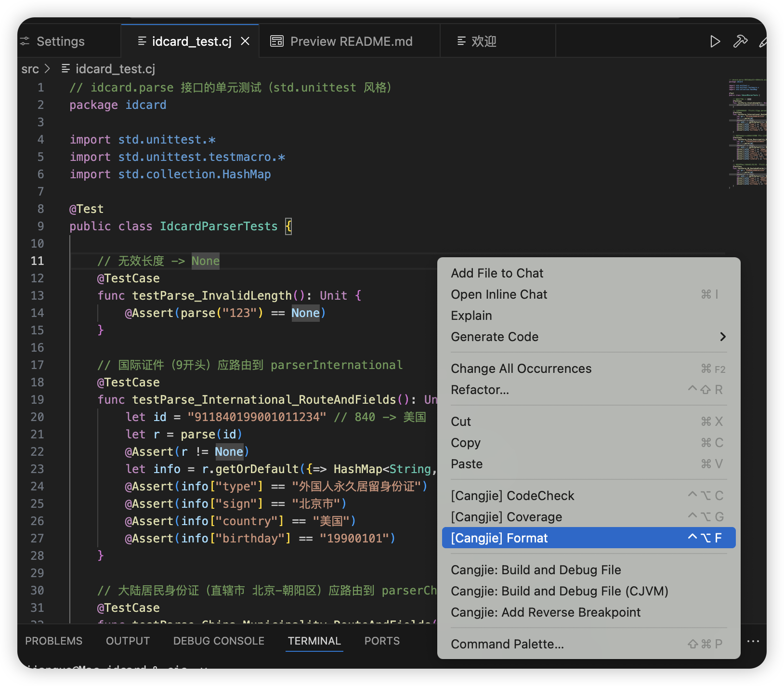This screenshot has height=686, width=784.
Task: Click the string "911840199001011234"
Action: click(x=257, y=417)
